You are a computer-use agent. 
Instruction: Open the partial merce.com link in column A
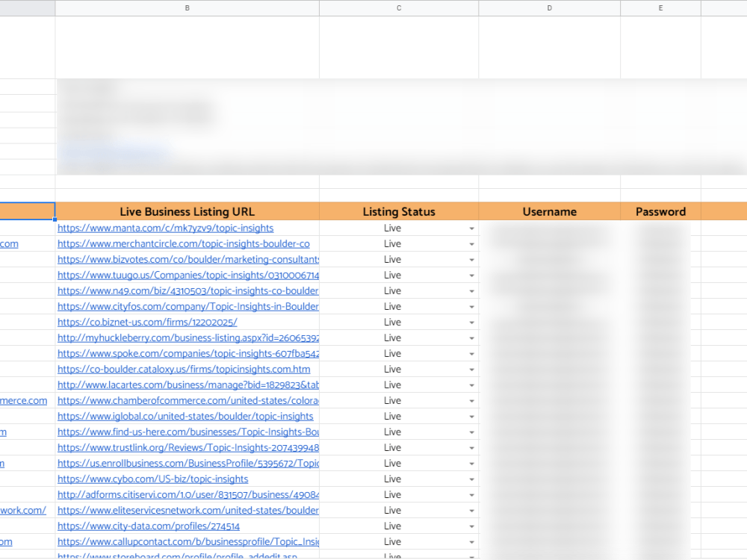[x=24, y=401]
